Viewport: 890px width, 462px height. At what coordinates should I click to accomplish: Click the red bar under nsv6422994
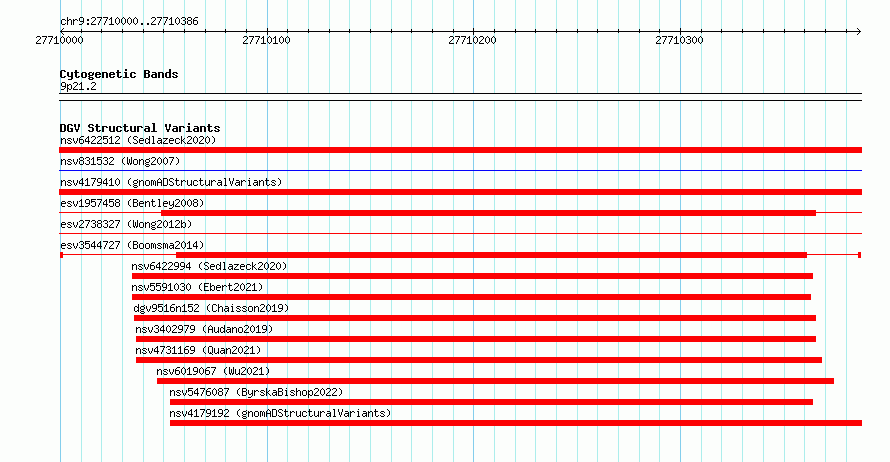pos(472,276)
